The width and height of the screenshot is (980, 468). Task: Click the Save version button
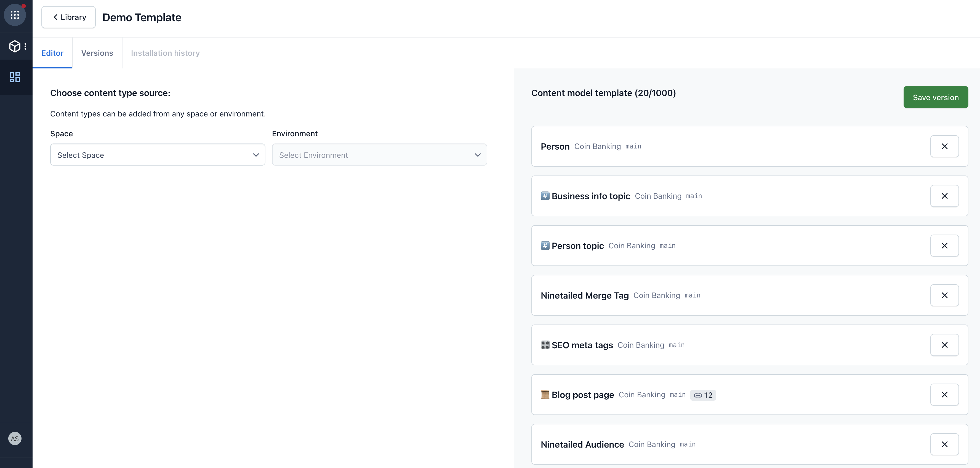[x=936, y=97]
